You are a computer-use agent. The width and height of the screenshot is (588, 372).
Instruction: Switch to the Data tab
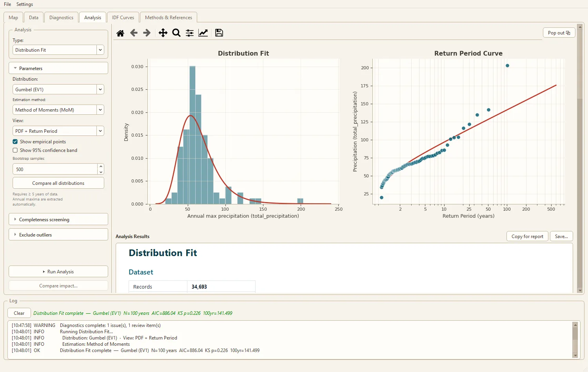pos(34,18)
